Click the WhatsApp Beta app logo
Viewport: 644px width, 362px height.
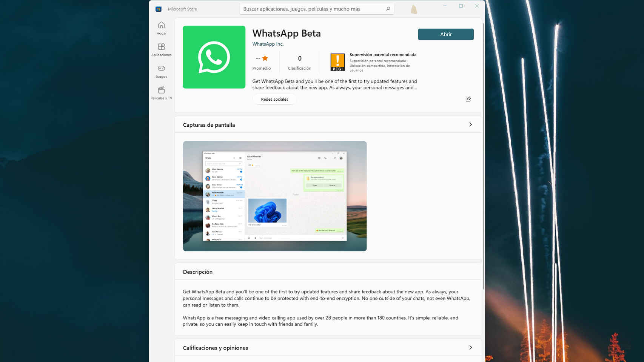point(214,57)
